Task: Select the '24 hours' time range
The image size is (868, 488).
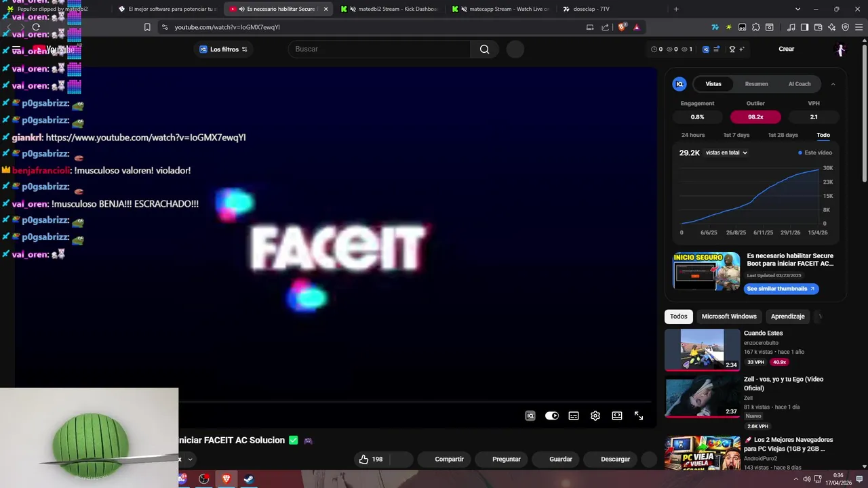Action: pyautogui.click(x=693, y=135)
